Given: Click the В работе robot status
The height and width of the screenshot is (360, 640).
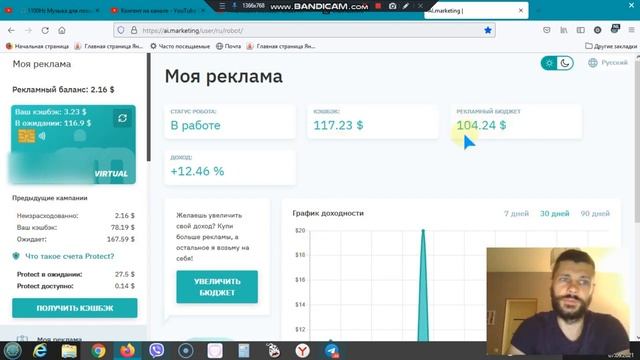Looking at the screenshot, I should (x=196, y=125).
